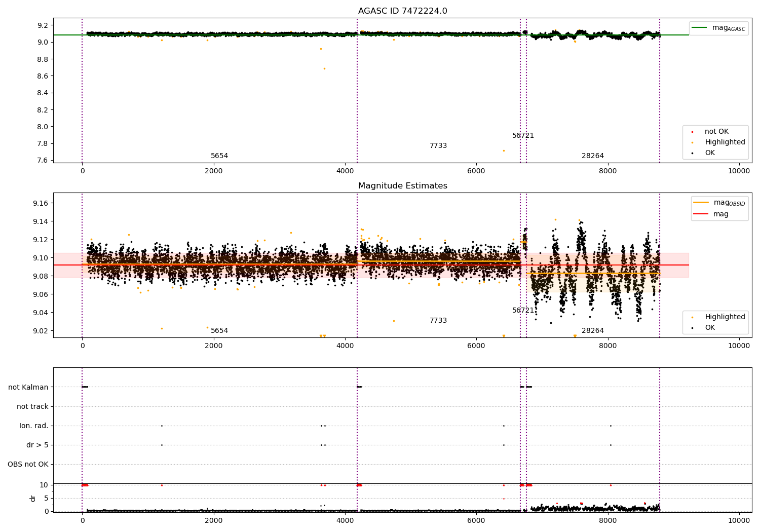The height and width of the screenshot is (532, 760).
Task: Click the 'AGASC ID 7472224.0' plot title
Action: (402, 11)
